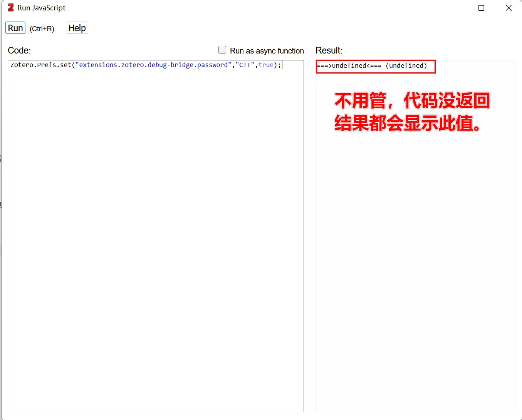Click the debug-bridge.password preference string
Screen dimensions: 522x420
click(153, 65)
